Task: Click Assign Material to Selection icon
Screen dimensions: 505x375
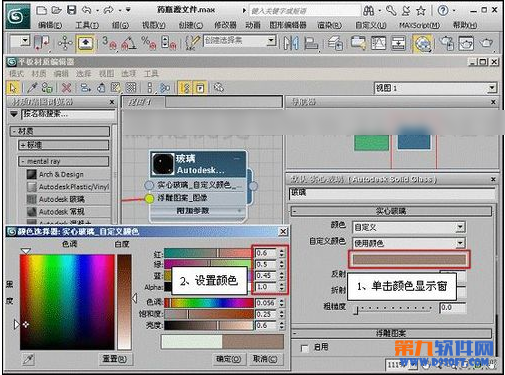Action: (x=47, y=88)
